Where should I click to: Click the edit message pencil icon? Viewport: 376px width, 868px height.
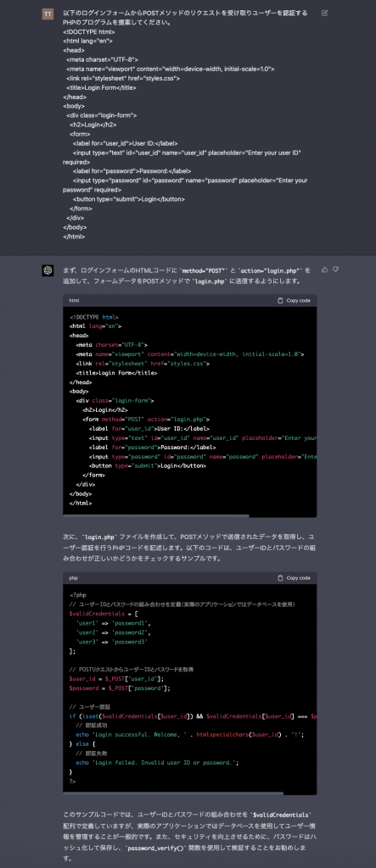[x=324, y=13]
